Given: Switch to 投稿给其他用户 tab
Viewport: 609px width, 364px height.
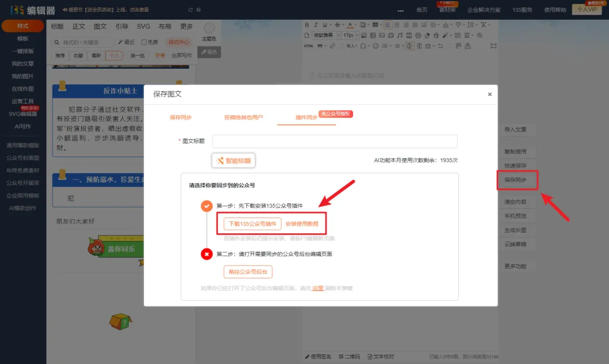Looking at the screenshot, I should (x=244, y=117).
